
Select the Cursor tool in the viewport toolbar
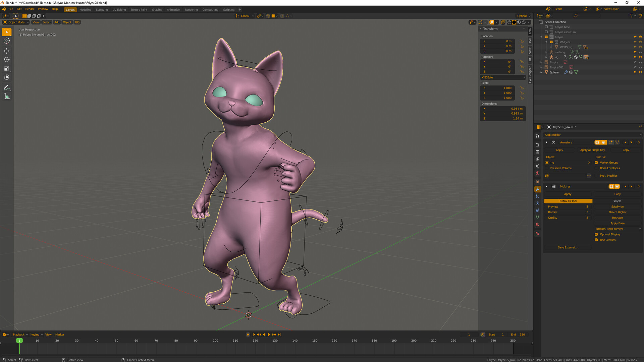pos(7,41)
